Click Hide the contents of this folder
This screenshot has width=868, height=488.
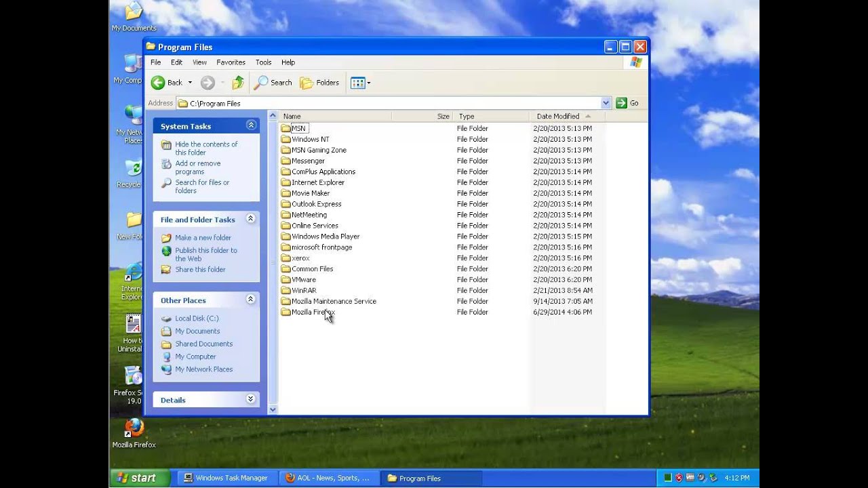coord(206,148)
